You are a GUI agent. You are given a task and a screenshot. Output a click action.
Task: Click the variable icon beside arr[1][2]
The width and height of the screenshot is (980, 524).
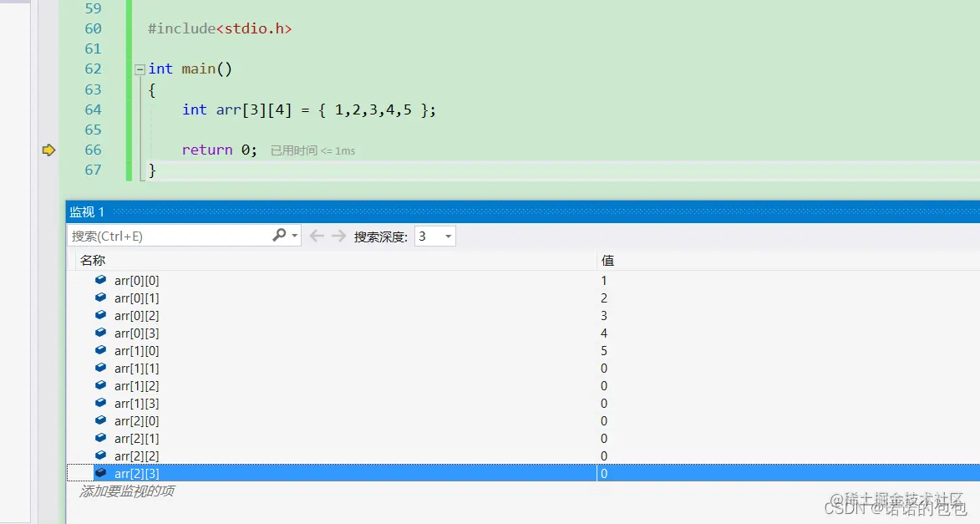click(x=100, y=385)
